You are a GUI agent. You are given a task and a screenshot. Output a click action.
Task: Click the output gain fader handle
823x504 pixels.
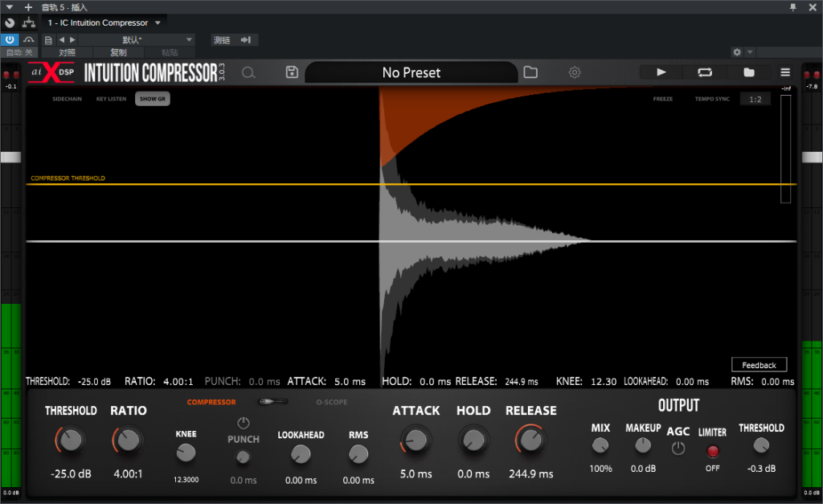click(812, 157)
